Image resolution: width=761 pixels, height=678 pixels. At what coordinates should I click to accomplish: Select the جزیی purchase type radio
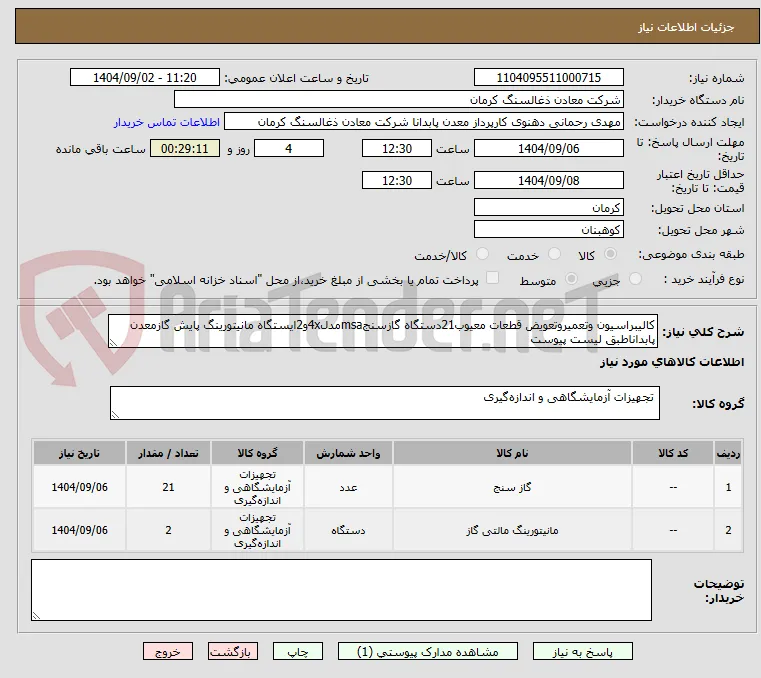pos(635,279)
